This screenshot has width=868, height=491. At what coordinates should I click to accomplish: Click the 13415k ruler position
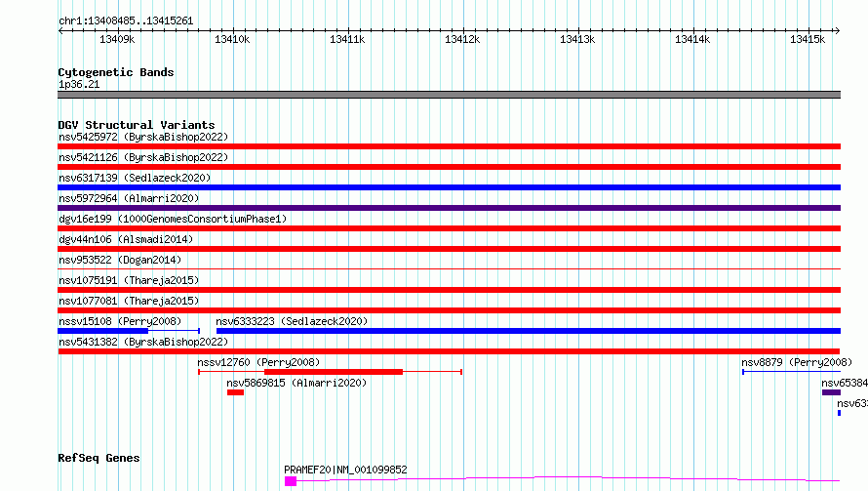[808, 39]
